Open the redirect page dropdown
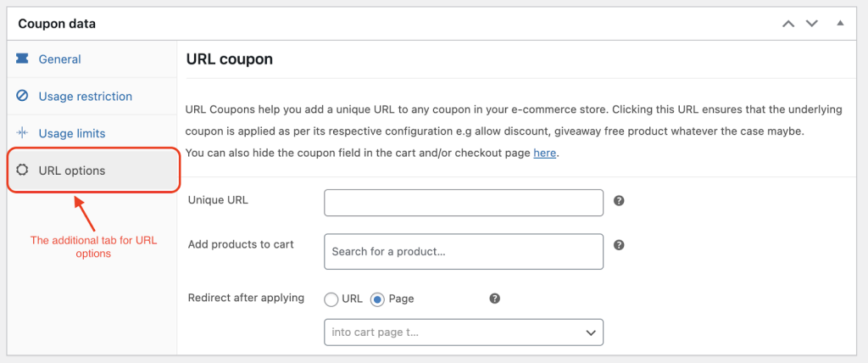Image resolution: width=868 pixels, height=363 pixels. click(464, 332)
